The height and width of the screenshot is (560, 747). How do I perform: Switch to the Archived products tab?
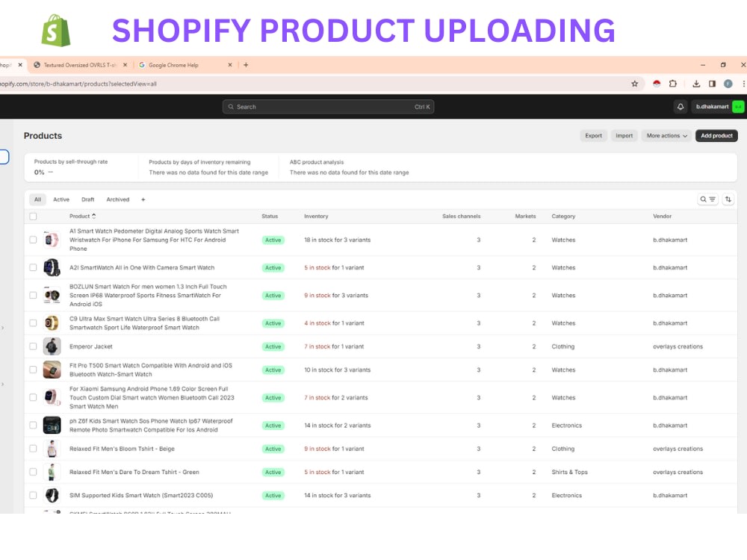click(118, 199)
